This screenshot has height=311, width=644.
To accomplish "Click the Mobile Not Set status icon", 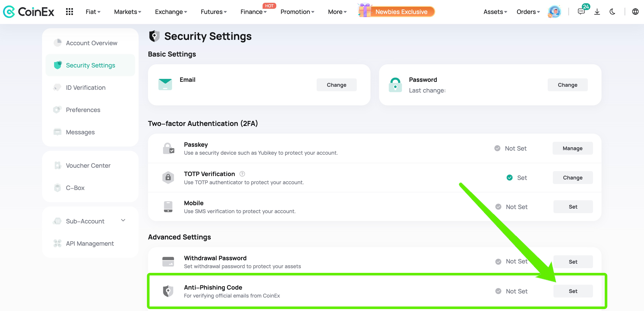I will pos(498,207).
